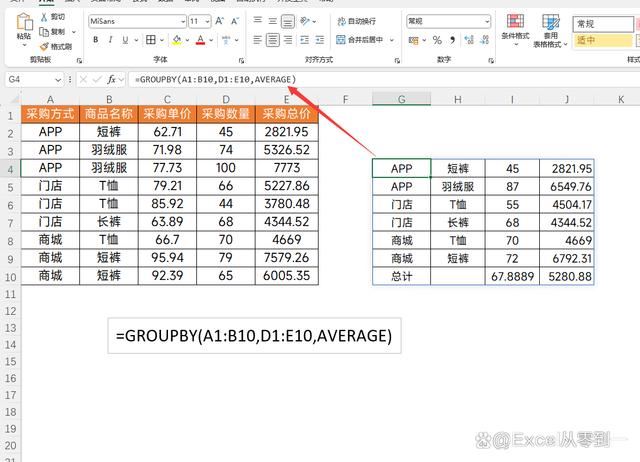Click the fx Insert Function icon
This screenshot has height=462, width=640.
(x=111, y=79)
